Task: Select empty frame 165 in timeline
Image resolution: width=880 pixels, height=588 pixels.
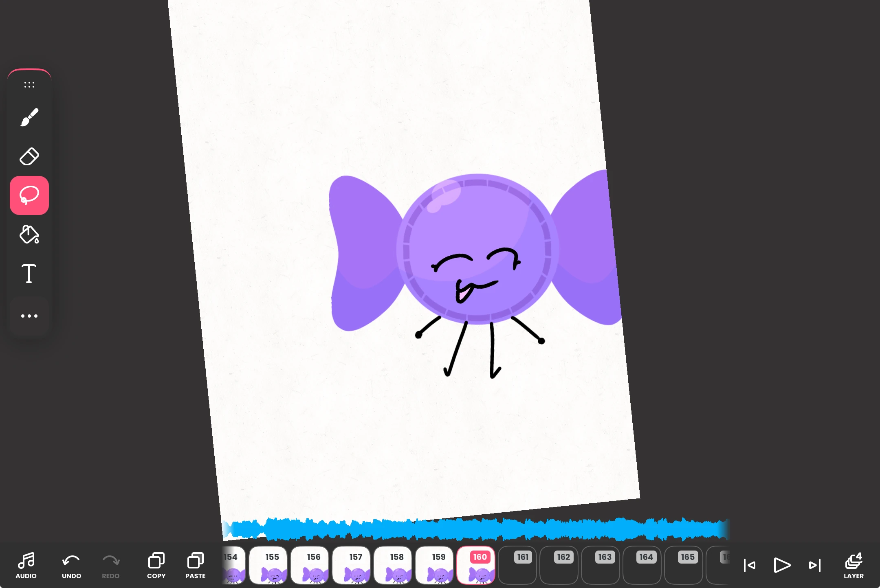Action: click(x=684, y=566)
